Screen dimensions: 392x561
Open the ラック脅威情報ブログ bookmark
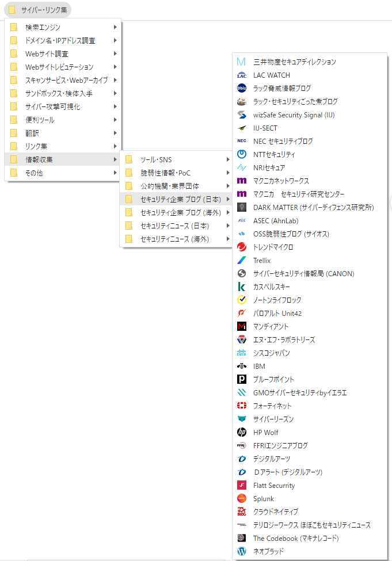(310, 89)
